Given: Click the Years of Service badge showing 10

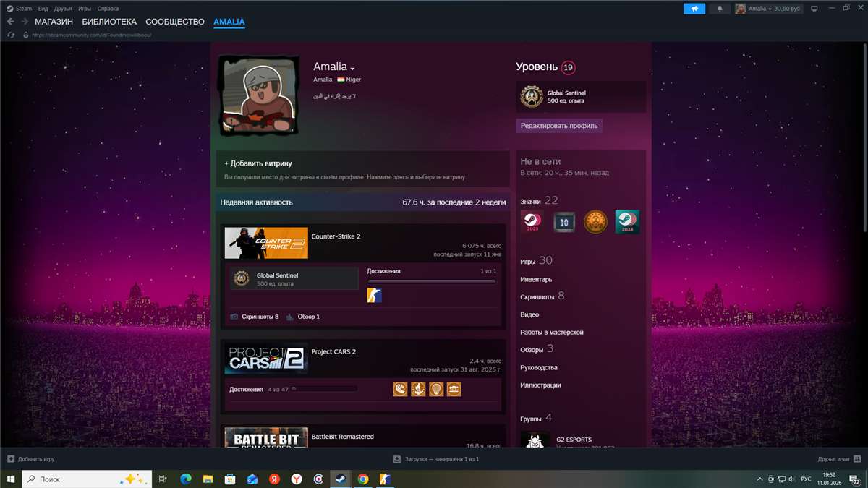Looking at the screenshot, I should click(564, 222).
